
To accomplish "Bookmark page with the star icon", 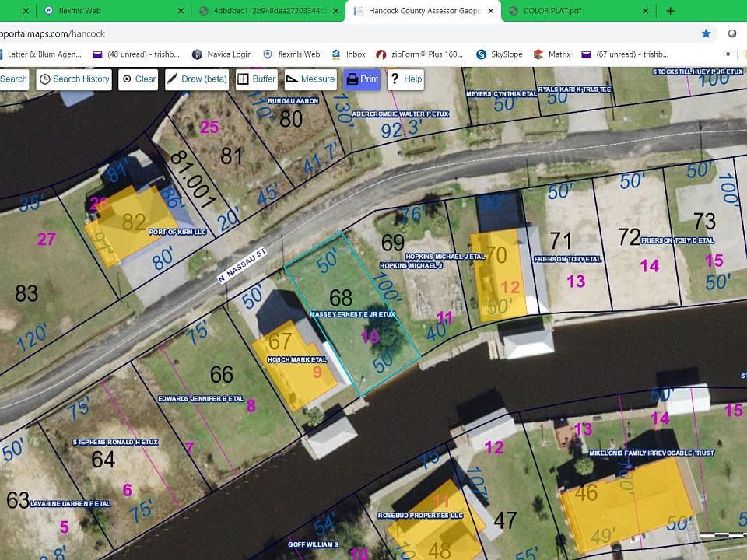I will pos(706,33).
